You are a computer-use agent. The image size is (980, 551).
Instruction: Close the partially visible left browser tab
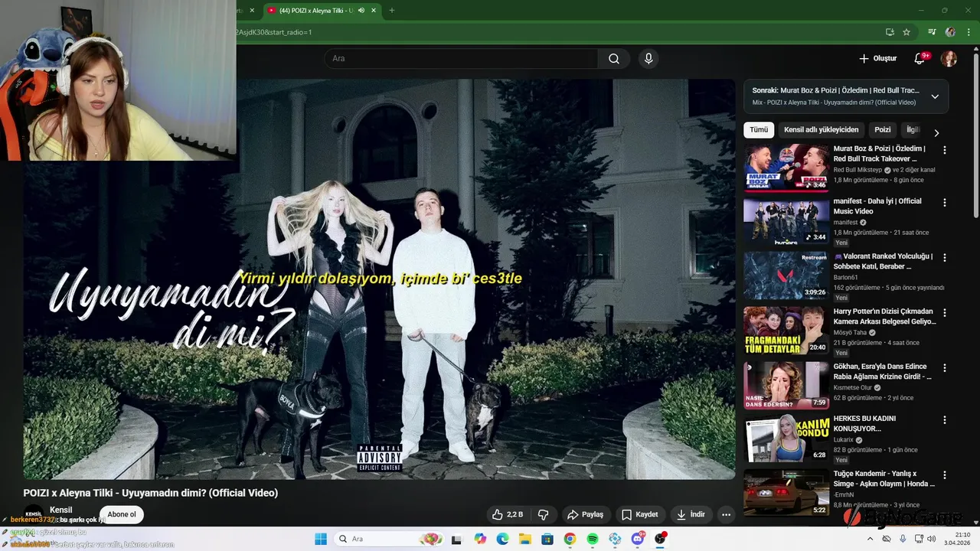[x=252, y=10]
